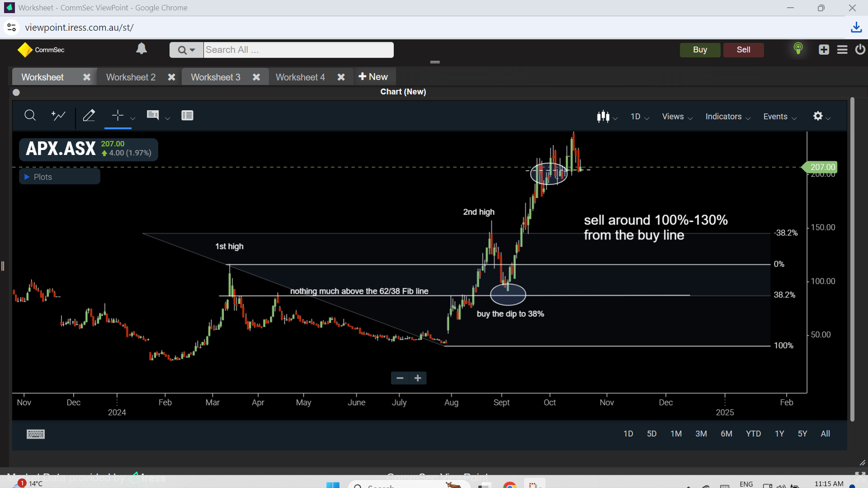Click the candlestick chart type icon

click(x=603, y=117)
